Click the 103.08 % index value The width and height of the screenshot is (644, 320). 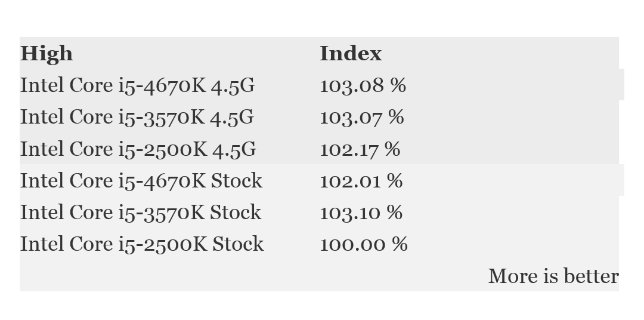(x=363, y=85)
